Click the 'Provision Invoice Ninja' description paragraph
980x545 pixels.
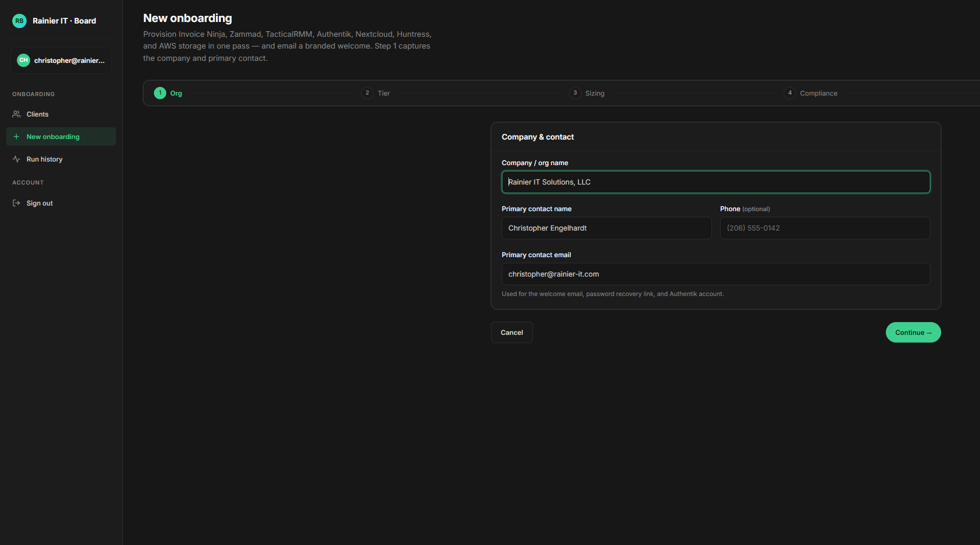tap(287, 46)
